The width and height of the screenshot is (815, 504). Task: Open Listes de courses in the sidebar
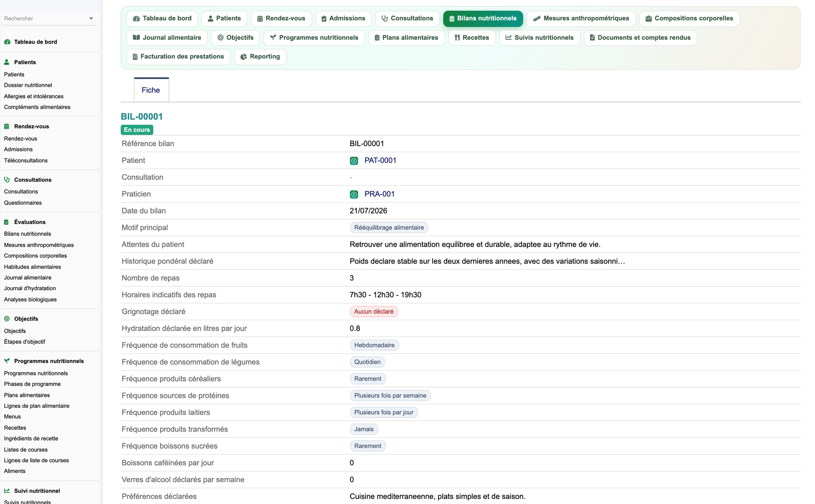click(x=26, y=450)
